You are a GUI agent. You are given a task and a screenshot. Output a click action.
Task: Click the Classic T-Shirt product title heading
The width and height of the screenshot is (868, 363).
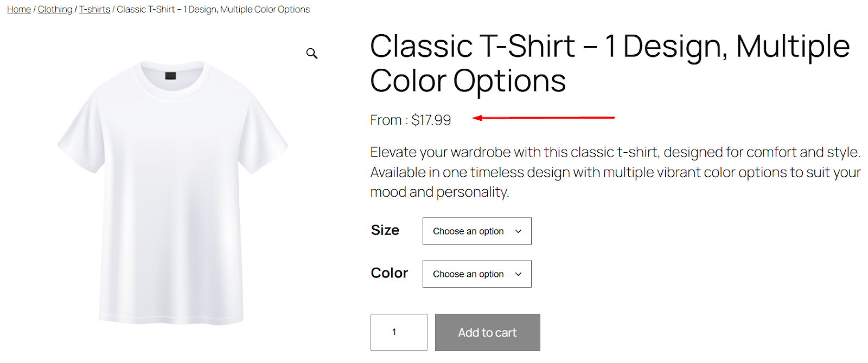610,63
